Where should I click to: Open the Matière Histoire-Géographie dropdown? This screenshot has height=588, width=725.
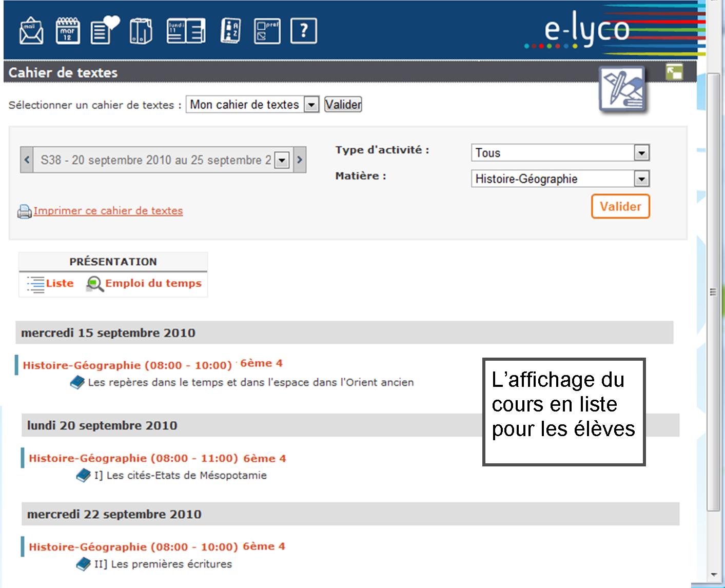pos(641,179)
